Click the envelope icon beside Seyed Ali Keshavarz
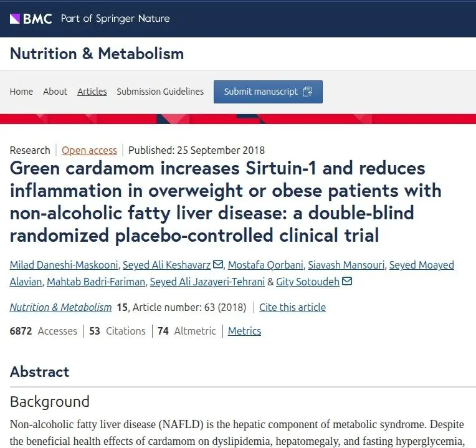476x448 pixels. coord(218,264)
